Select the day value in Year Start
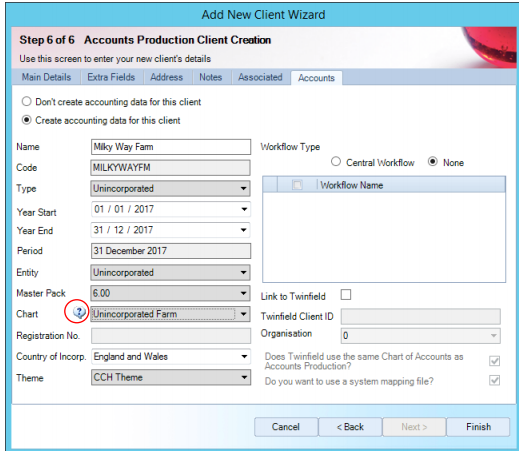 click(x=99, y=209)
